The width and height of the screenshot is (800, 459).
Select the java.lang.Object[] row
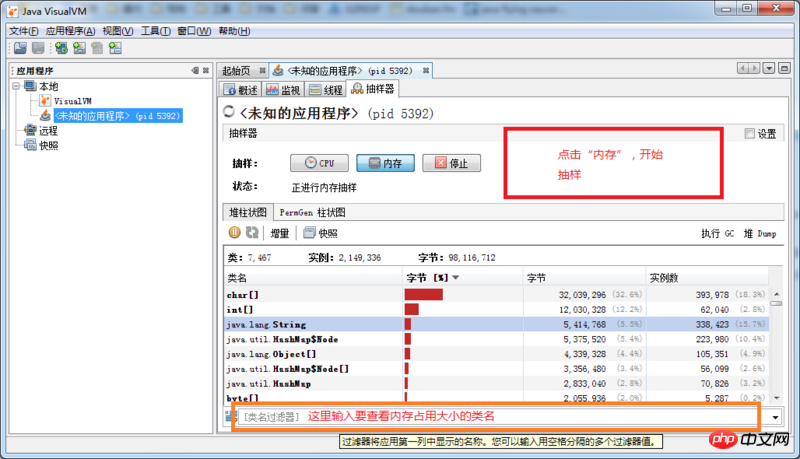pyautogui.click(x=496, y=354)
